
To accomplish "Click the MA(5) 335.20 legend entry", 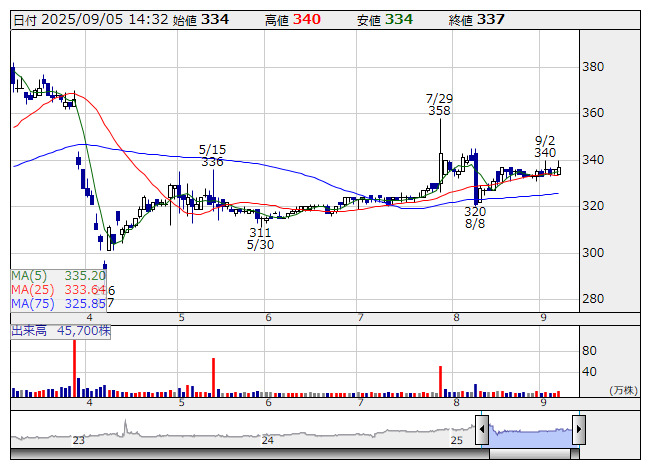I will (58, 276).
